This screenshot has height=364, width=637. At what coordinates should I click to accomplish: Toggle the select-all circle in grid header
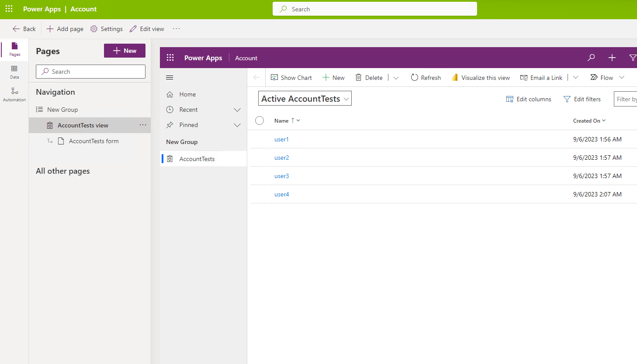[x=260, y=120]
